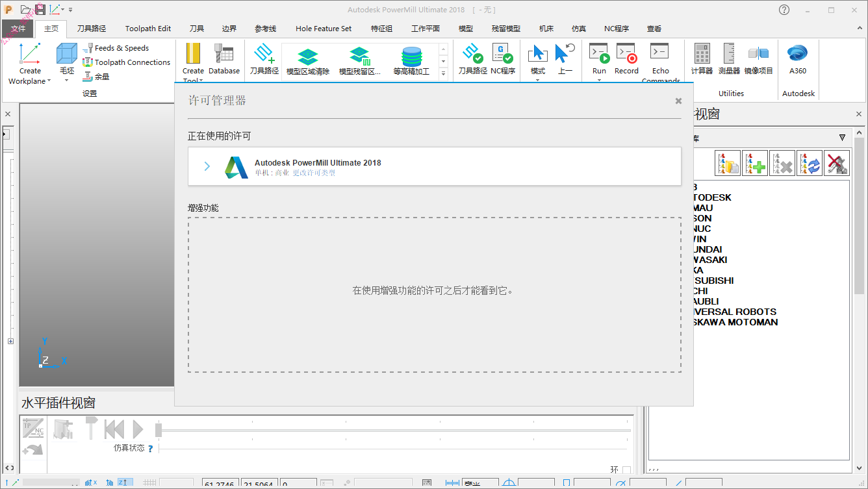Click the add robot green plus icon
The image size is (868, 489).
coord(755,163)
